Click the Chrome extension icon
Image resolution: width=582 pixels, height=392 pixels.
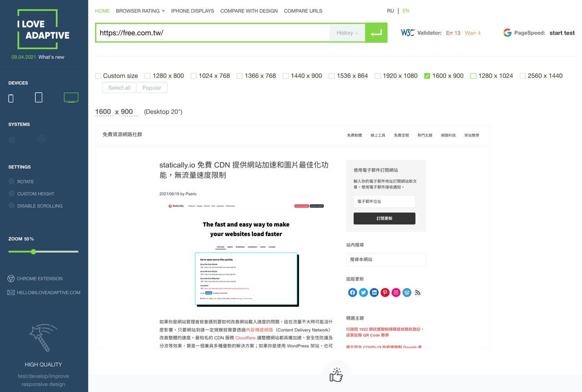[11, 278]
